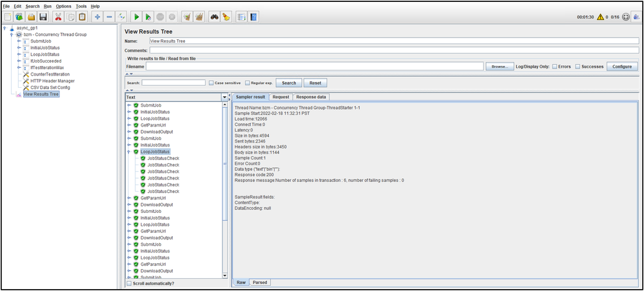The height and width of the screenshot is (291, 644).
Task: Open the Run menu
Action: (x=47, y=6)
